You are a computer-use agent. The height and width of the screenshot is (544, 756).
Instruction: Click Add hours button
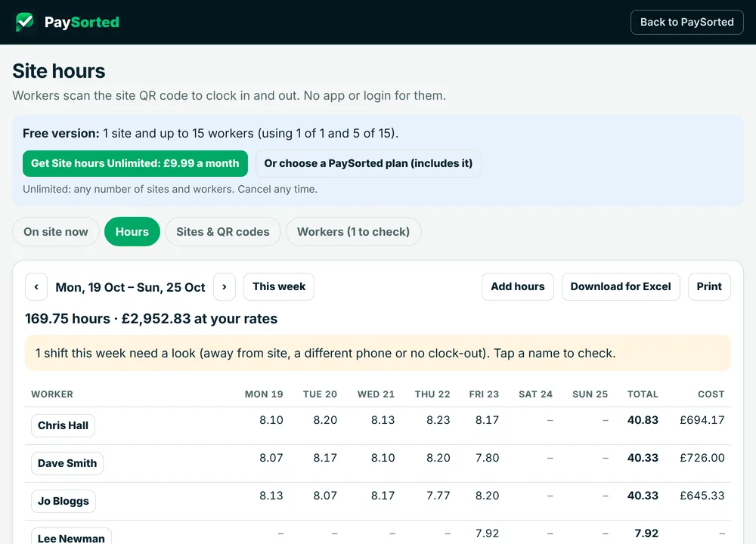coord(517,286)
